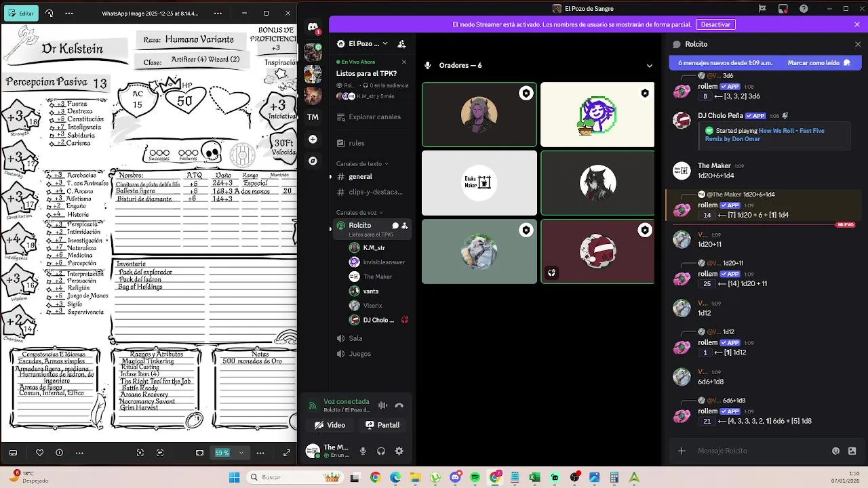Toggle microphone mute in Discord user panel
Screen dimensions: 868x488
363,451
